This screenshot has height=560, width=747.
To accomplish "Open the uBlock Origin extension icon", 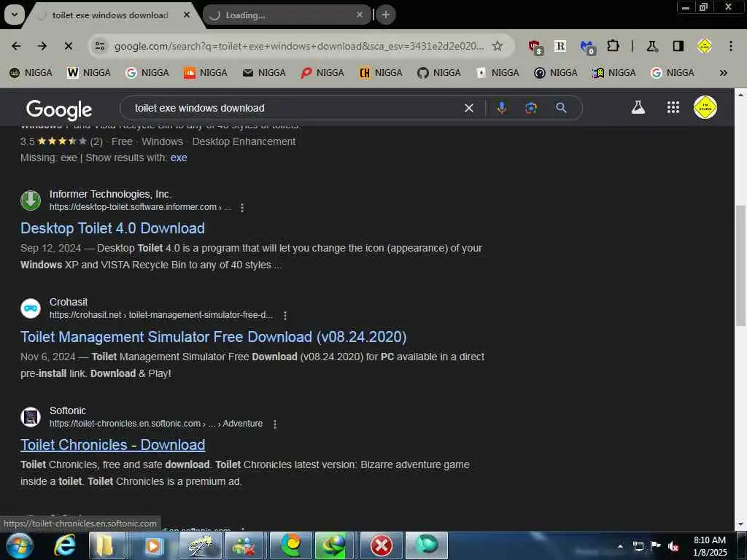I will [535, 46].
